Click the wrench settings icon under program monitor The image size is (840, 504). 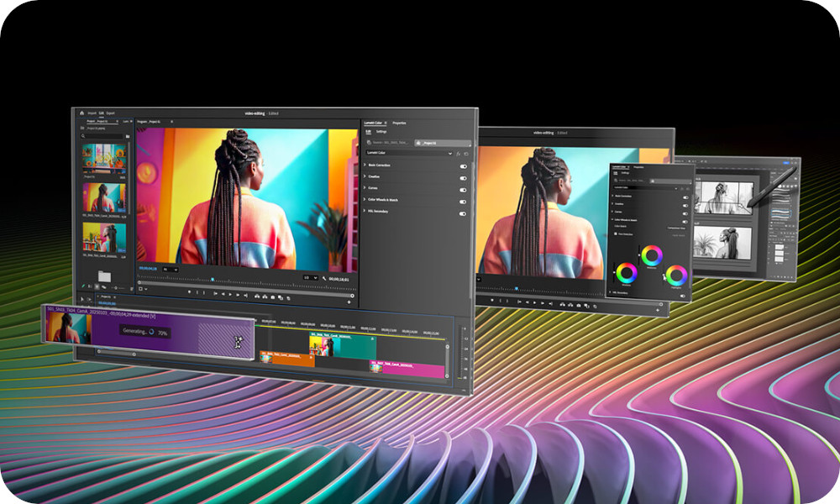point(323,278)
